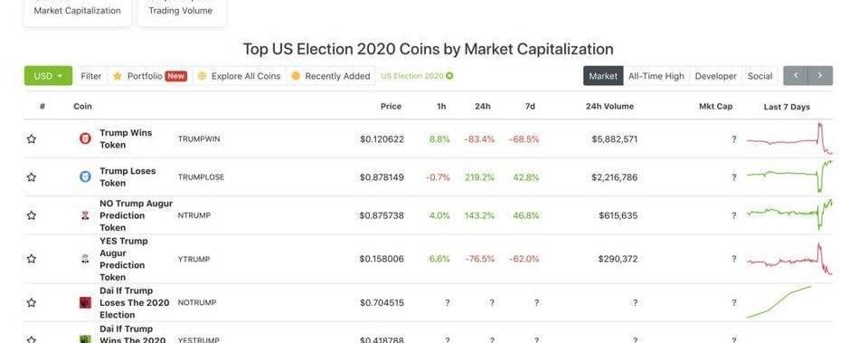Toggle star for NO Trump Augur Prediction Token

coord(32,215)
